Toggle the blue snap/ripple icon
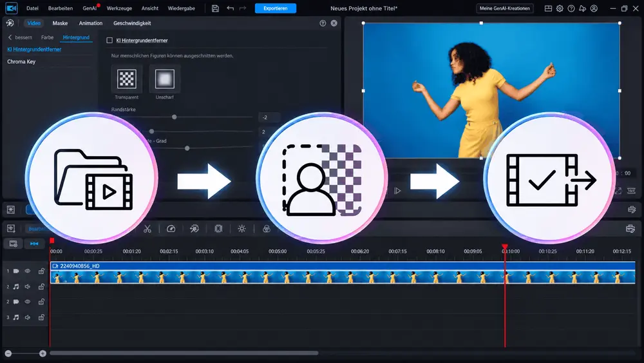Viewport: 644px width, 363px height. 34,244
